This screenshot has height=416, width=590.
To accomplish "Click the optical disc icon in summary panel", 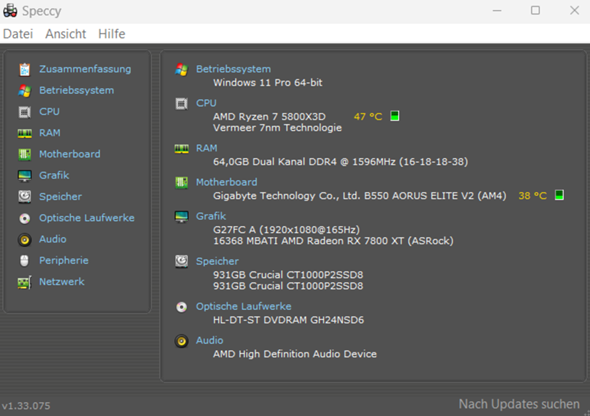I will (x=181, y=307).
